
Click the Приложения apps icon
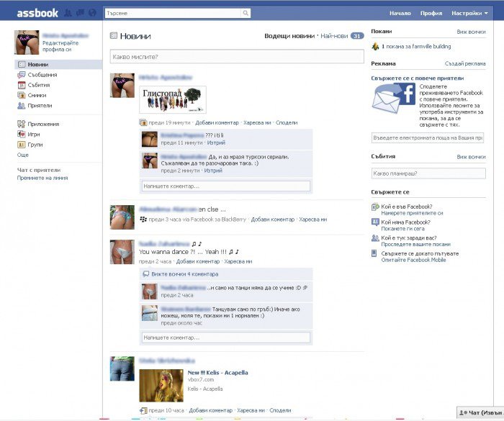(21, 124)
